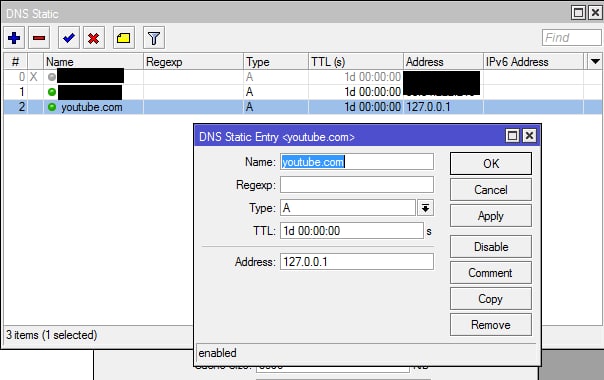Screen dimensions: 604x380
Task: Disable entry with red X toolbar icon
Action: tap(94, 38)
